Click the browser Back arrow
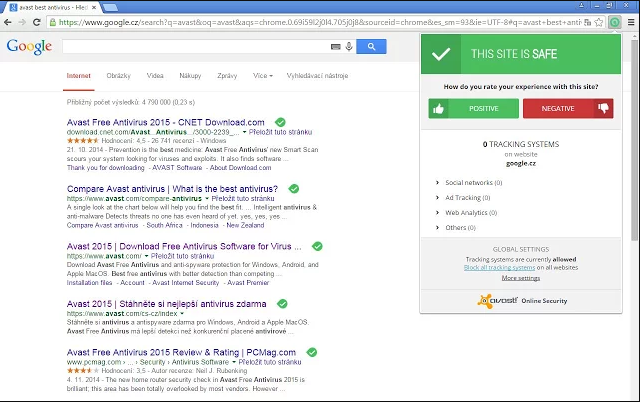This screenshot has width=640, height=402. [8, 22]
